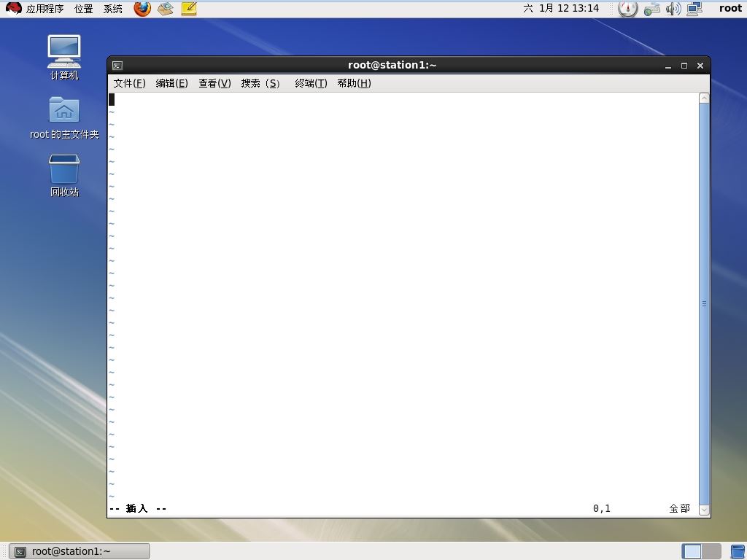Click the clock showing 1月 12 13:14

(x=561, y=8)
